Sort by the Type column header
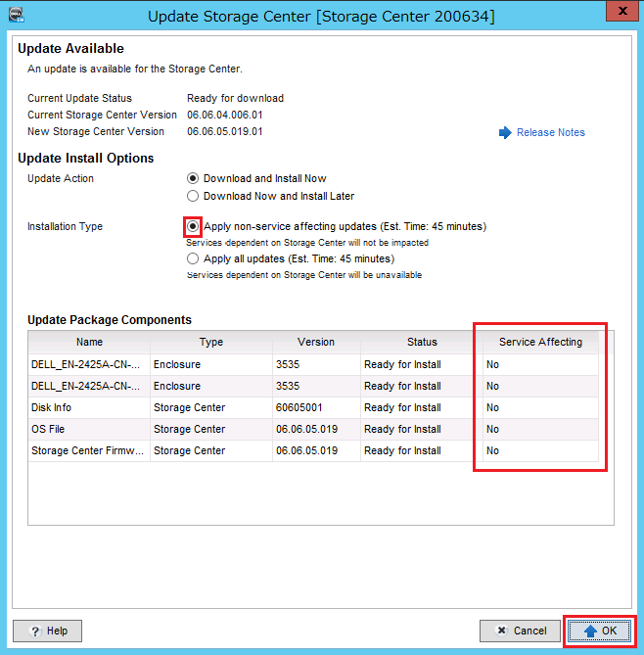This screenshot has height=655, width=644. click(211, 342)
